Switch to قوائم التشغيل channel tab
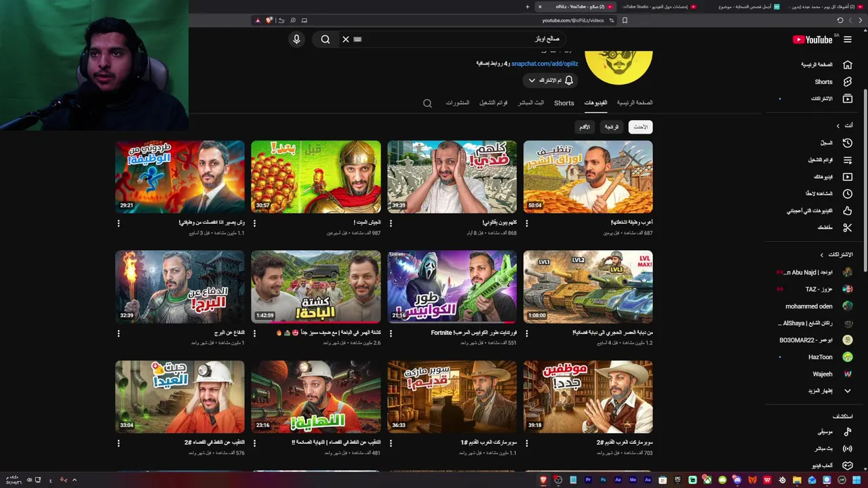 click(493, 102)
